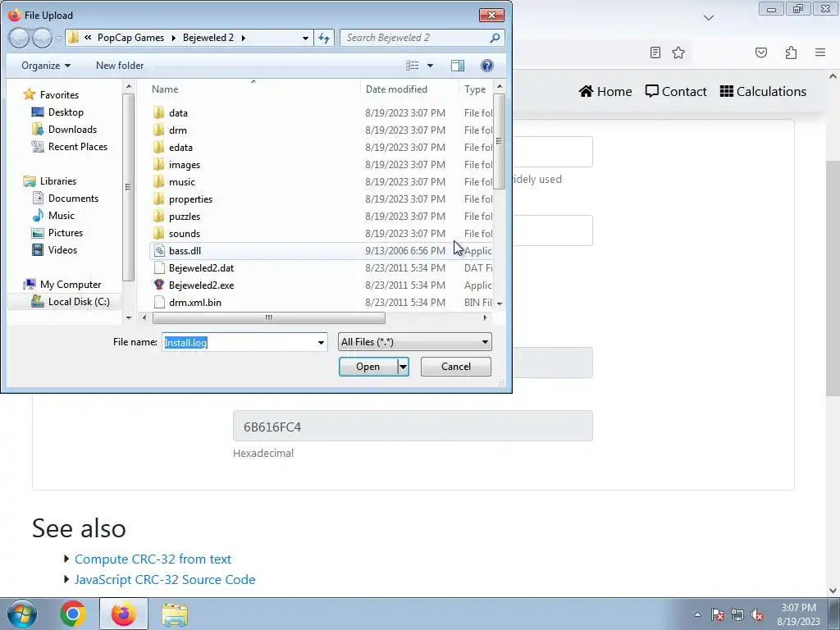Open the Home menu item on webpage
The image size is (840, 630).
point(605,92)
